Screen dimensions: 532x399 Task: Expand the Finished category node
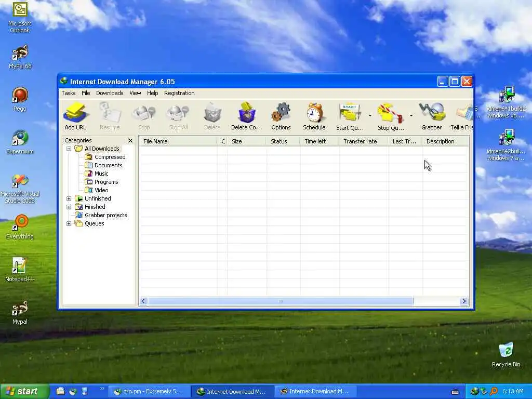click(x=69, y=207)
